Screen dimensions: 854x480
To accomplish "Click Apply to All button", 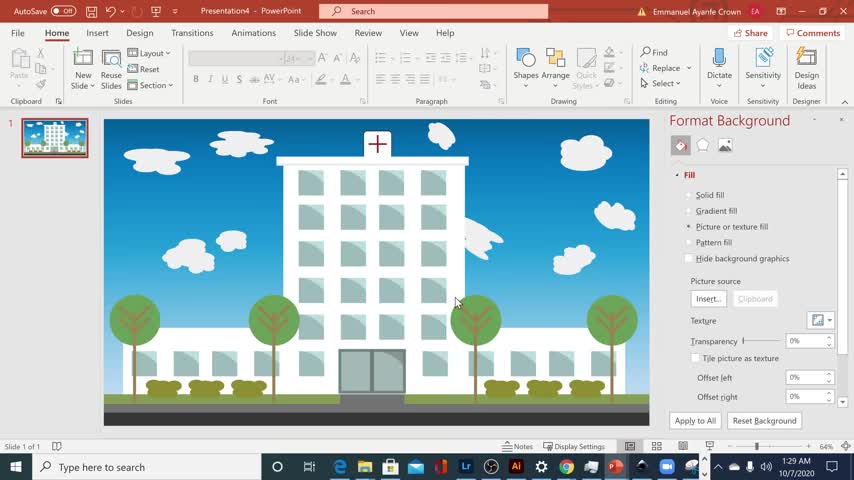I will (695, 421).
